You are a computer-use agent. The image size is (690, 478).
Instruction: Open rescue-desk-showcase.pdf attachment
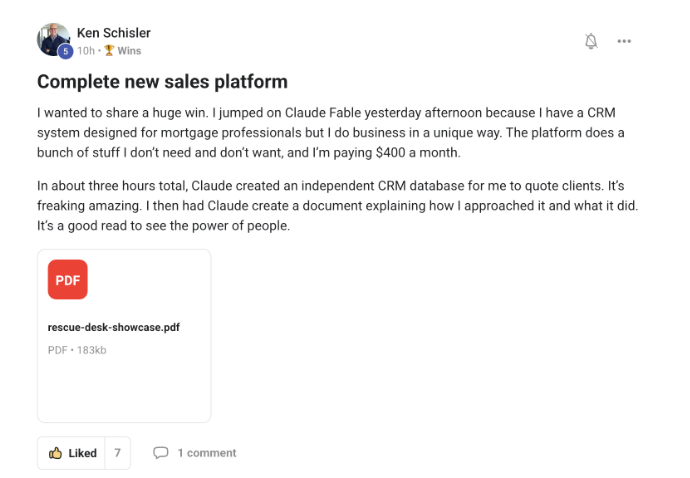pos(114,327)
